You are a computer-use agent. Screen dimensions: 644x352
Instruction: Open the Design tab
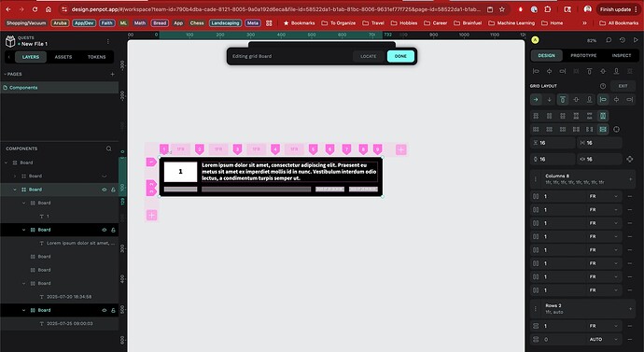click(547, 55)
